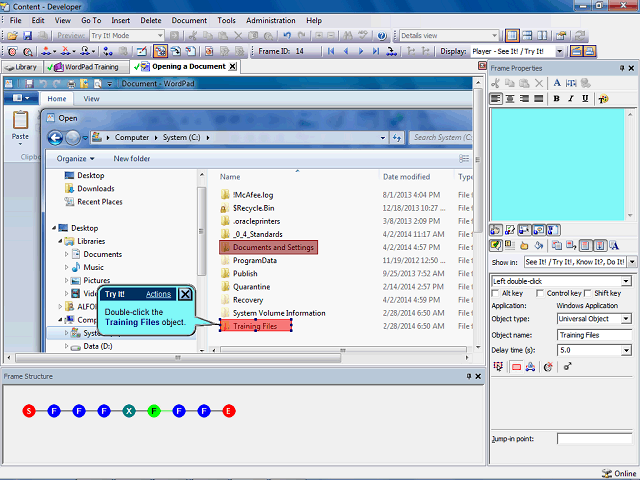Open the Display player dropdown

coord(560,51)
